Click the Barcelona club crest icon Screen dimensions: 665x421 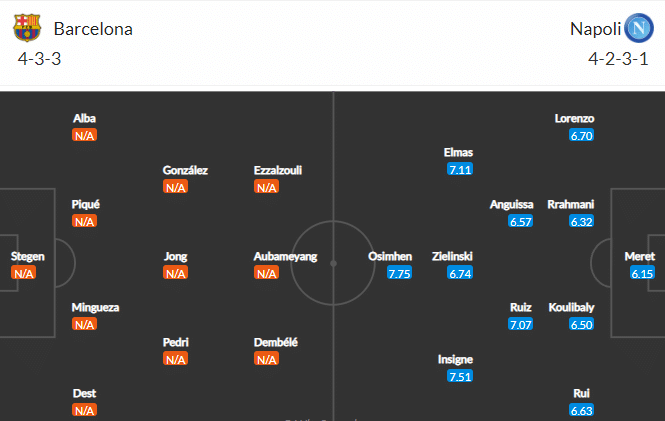tap(27, 28)
